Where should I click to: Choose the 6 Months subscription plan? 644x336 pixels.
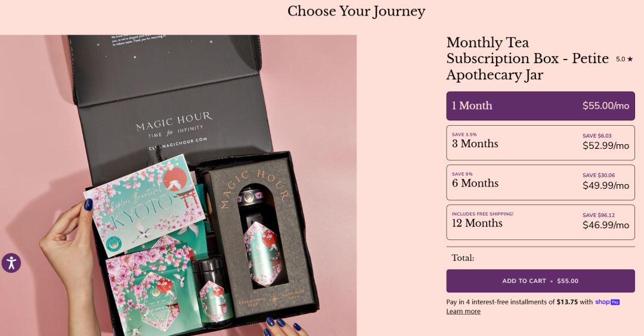[x=540, y=182]
